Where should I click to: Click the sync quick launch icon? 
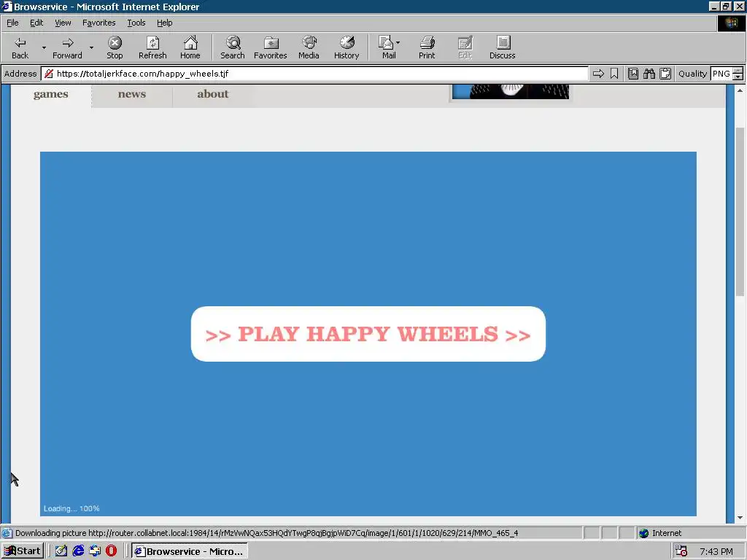(95, 551)
